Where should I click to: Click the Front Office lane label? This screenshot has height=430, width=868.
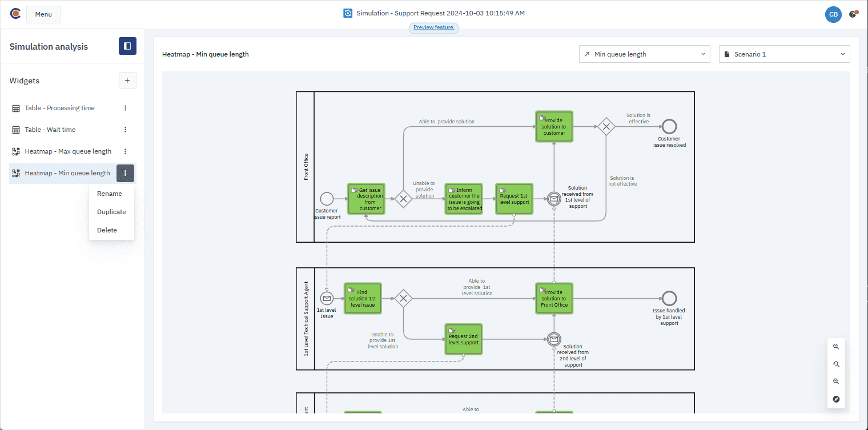[x=306, y=167]
